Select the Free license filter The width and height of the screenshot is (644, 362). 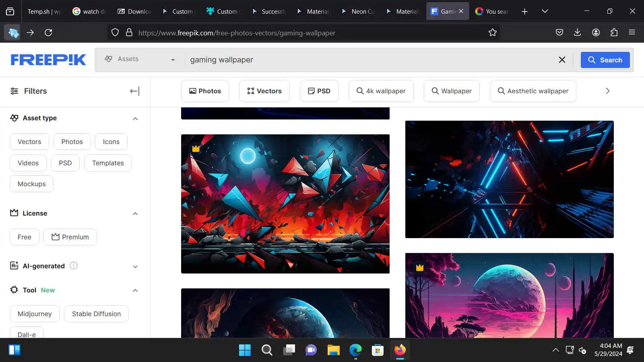tap(25, 237)
